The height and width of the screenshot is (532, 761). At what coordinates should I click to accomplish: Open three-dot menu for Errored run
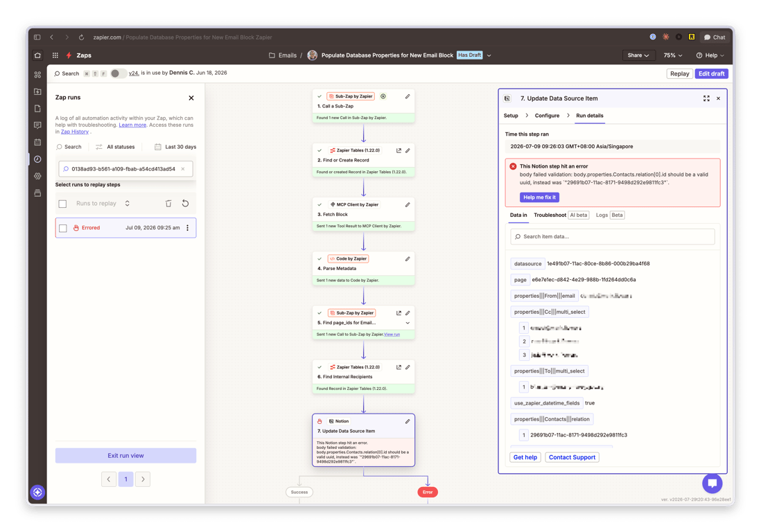[x=188, y=228]
